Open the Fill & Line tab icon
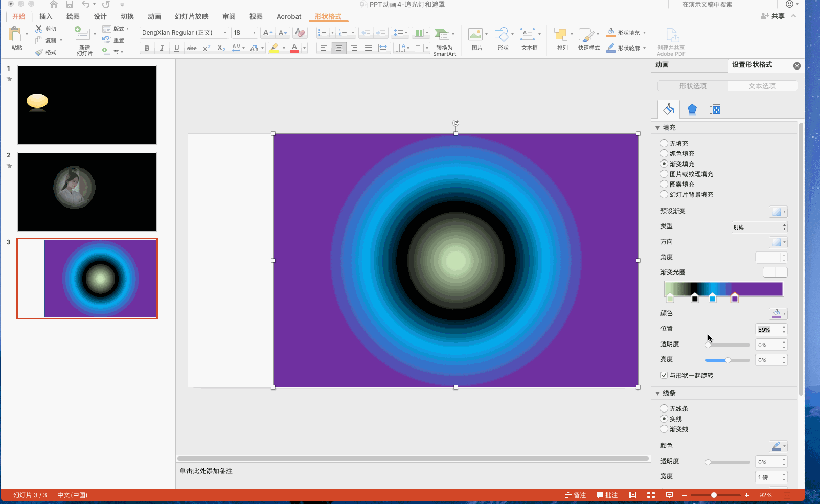Viewport: 820px width, 504px height. tap(669, 109)
